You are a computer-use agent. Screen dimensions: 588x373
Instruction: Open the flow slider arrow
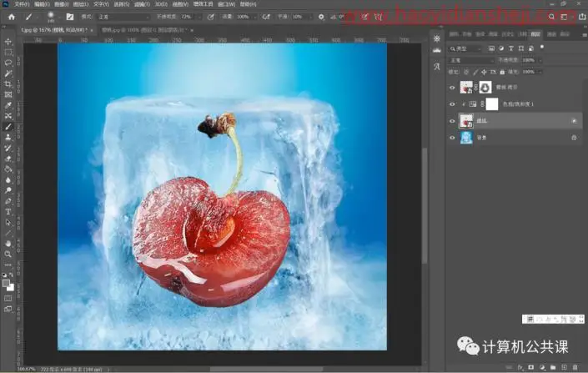(x=254, y=17)
